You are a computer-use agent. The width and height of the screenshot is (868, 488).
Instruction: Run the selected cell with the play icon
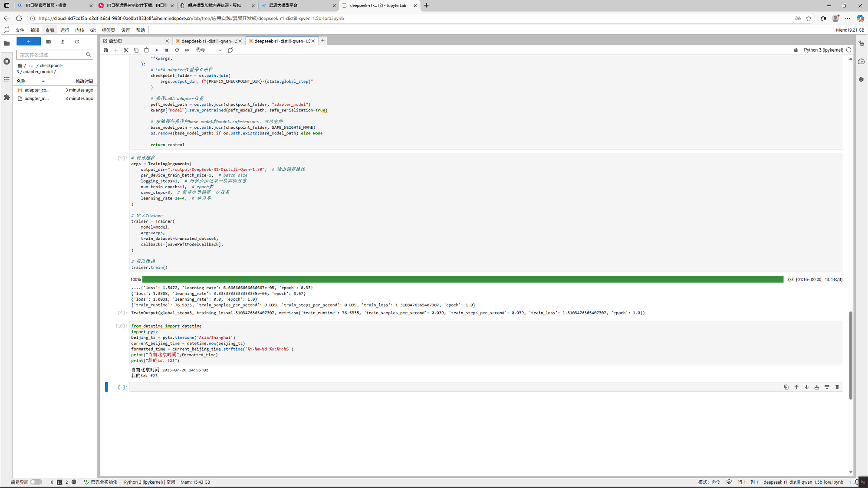pyautogui.click(x=157, y=50)
